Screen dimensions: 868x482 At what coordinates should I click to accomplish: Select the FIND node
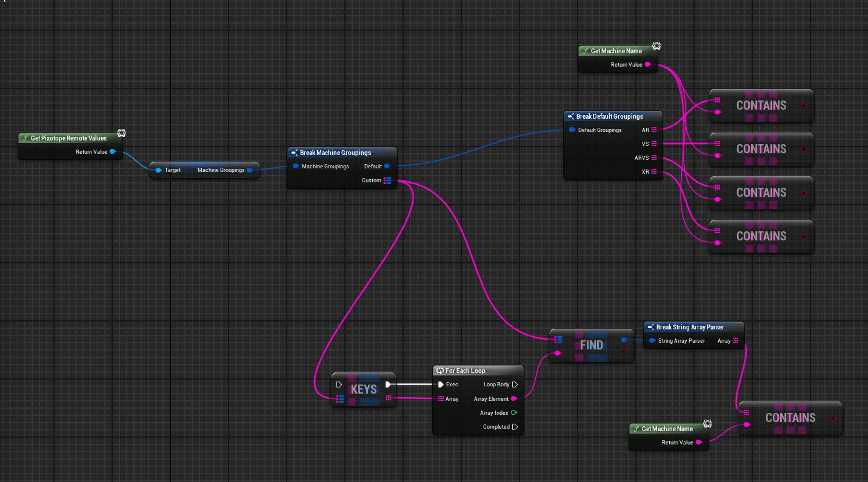click(592, 345)
